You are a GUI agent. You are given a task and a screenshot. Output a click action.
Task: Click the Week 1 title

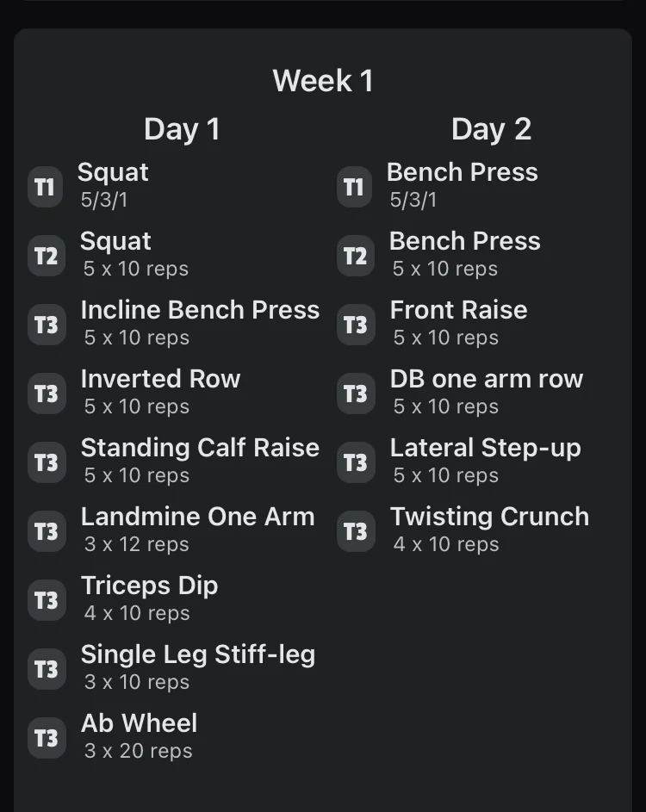pos(323,81)
